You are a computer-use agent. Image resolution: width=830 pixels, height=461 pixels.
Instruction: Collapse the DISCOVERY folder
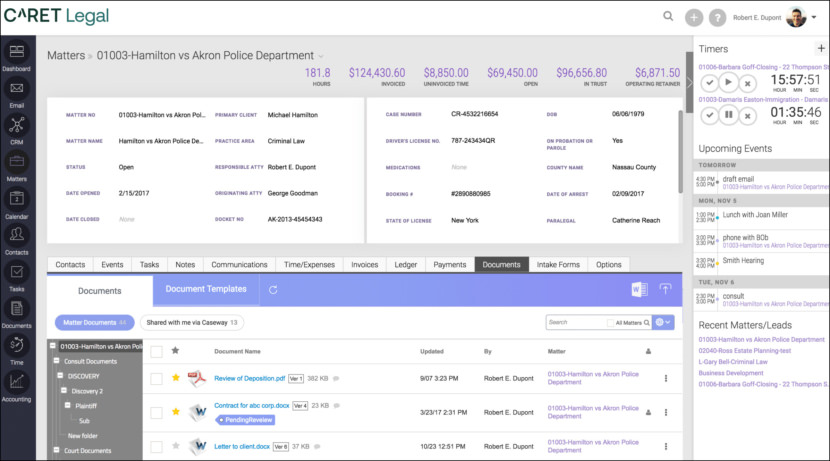60,375
